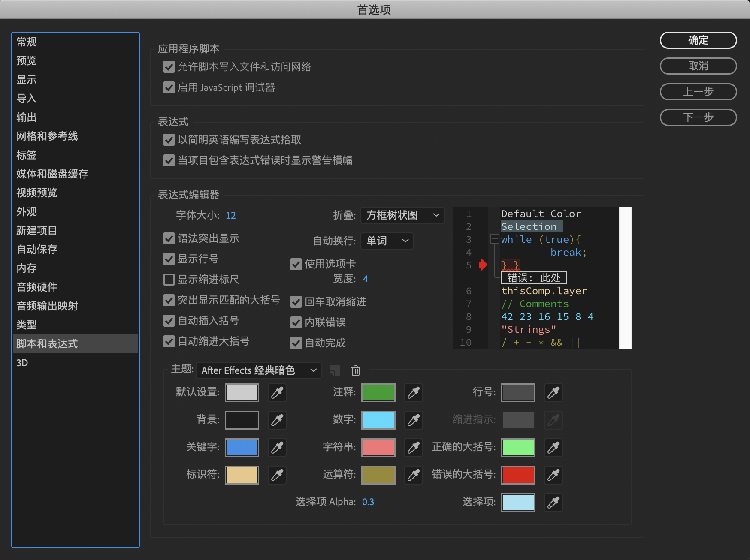Image resolution: width=750 pixels, height=560 pixels.
Task: Open the red 错误的大括号 color swatch
Action: [x=518, y=475]
